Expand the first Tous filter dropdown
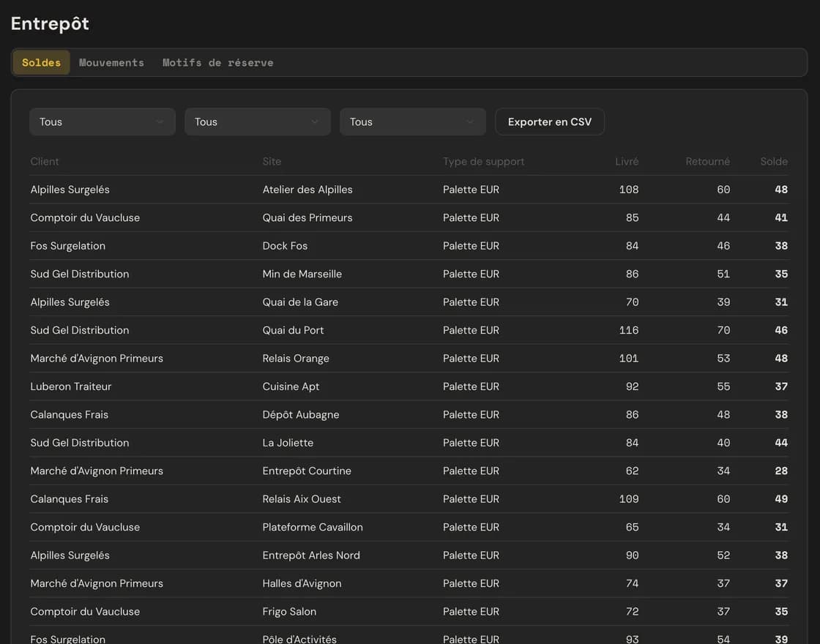The image size is (820, 644). click(x=102, y=121)
